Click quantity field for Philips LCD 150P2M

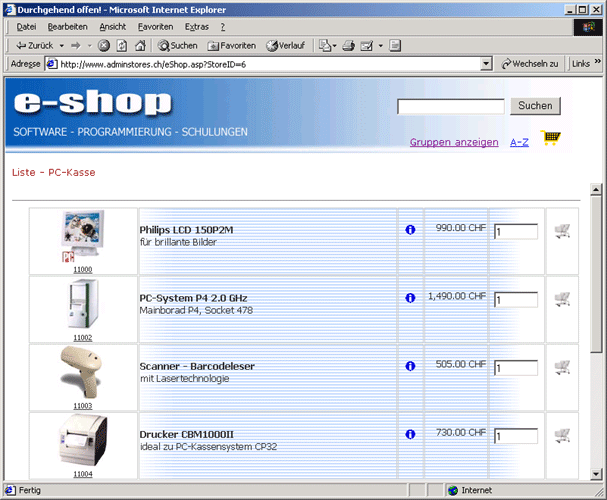click(x=516, y=231)
